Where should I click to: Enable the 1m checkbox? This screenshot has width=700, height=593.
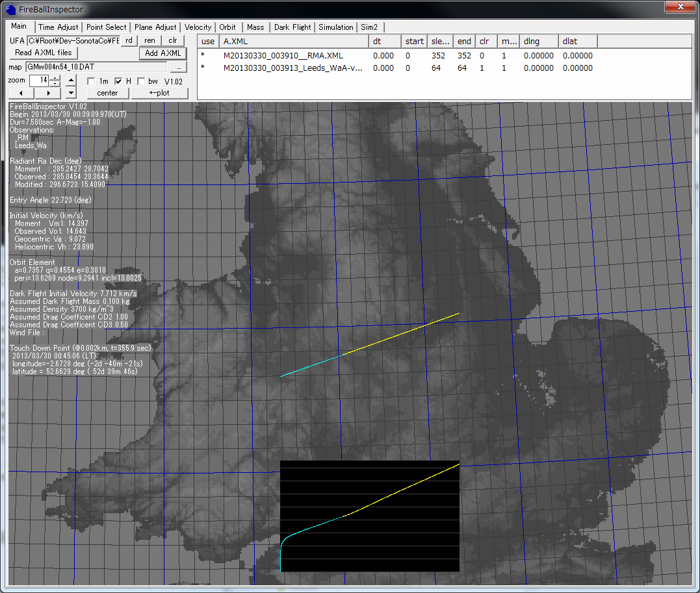click(92, 81)
